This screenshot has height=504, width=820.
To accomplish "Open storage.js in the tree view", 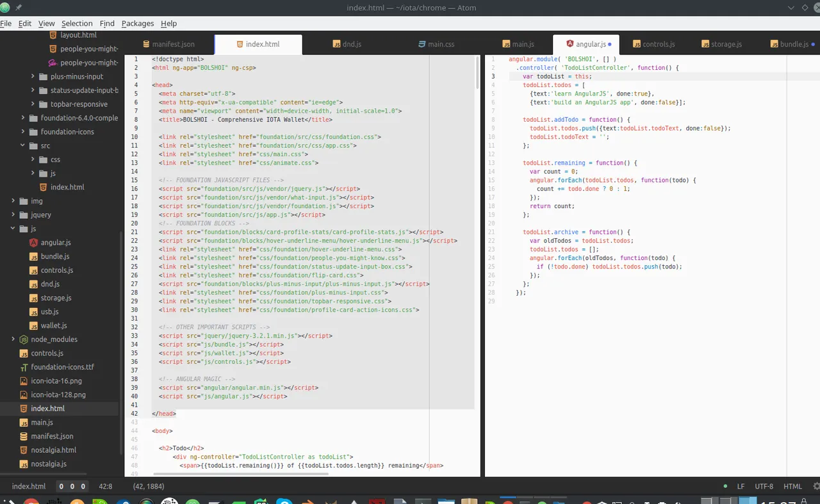I will 56,298.
